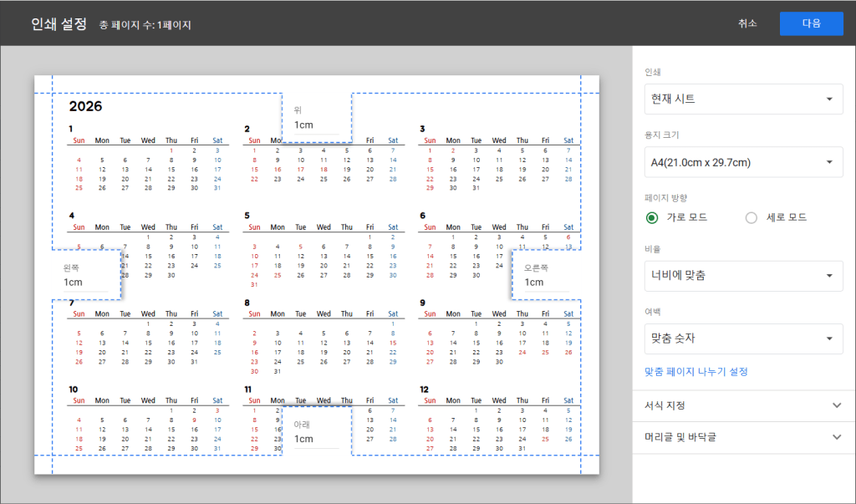
Task: Expand the 서식 지정 section
Action: 743,405
